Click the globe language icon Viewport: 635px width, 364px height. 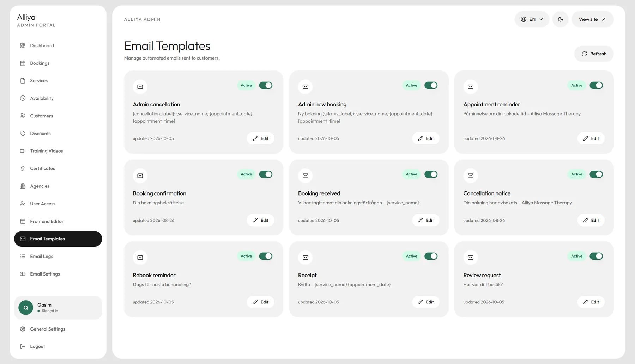524,19
